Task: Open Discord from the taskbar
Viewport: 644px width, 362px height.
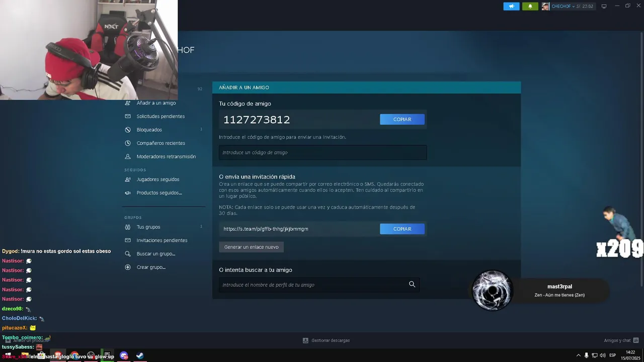Action: [x=124, y=355]
